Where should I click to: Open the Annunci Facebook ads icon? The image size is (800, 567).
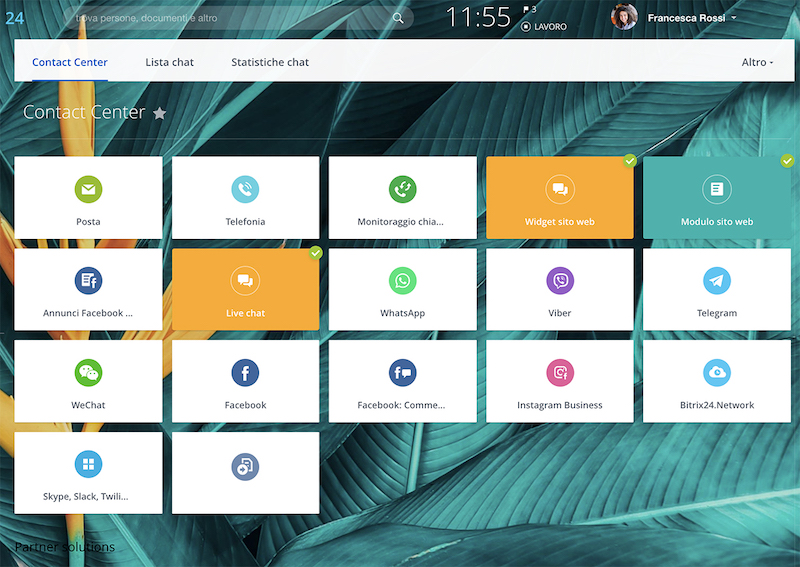point(88,281)
